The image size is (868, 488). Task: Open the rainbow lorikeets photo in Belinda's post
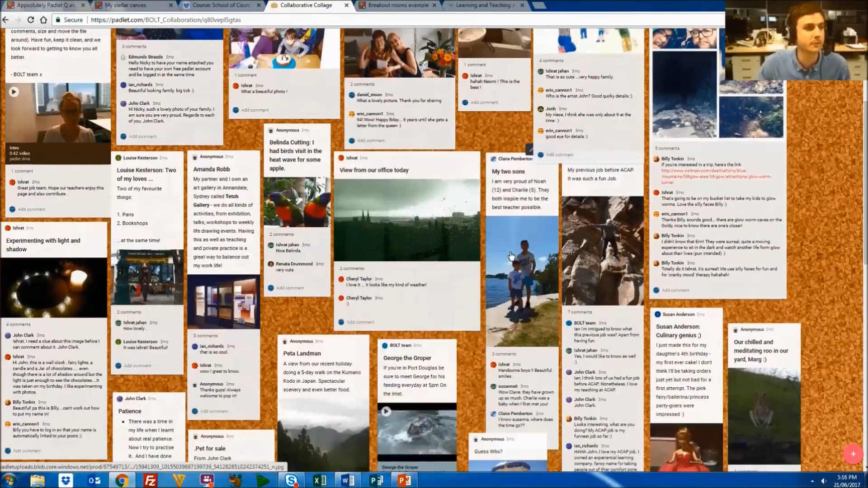tap(297, 202)
